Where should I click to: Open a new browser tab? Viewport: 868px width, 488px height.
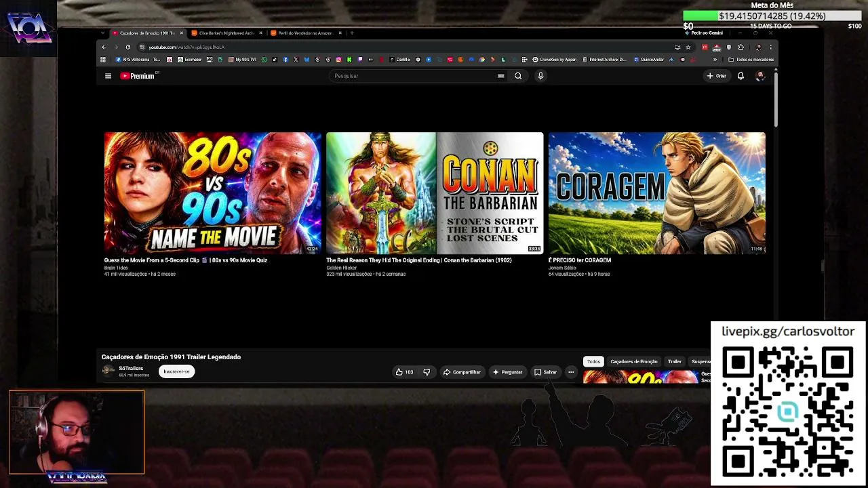351,33
